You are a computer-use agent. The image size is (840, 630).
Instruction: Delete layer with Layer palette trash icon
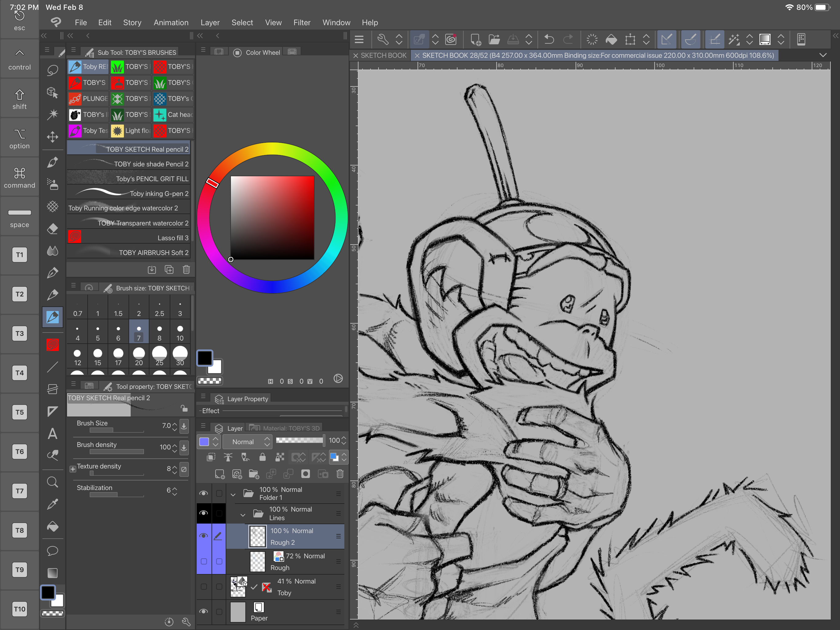click(340, 474)
